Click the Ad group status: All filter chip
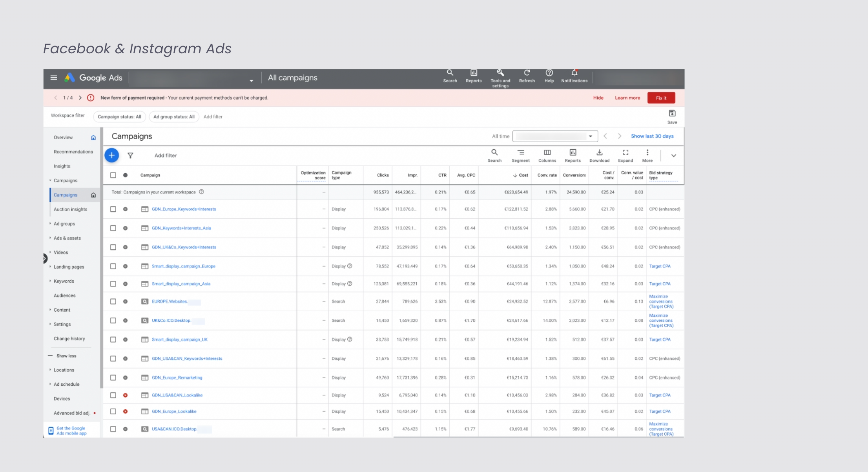 tap(174, 117)
